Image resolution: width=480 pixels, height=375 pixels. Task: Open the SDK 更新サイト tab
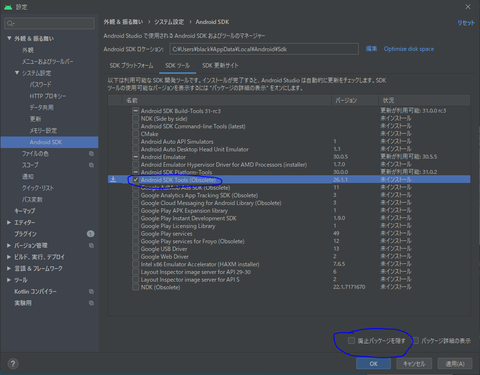220,66
